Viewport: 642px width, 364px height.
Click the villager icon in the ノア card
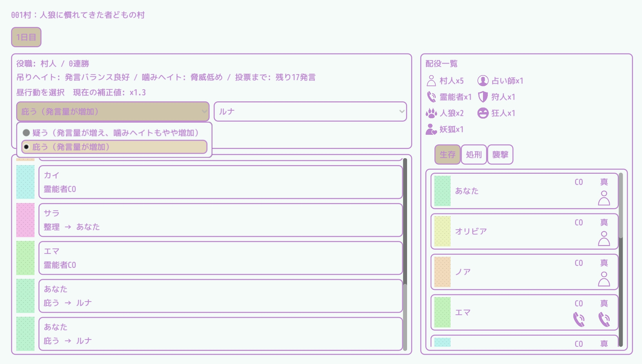(604, 279)
